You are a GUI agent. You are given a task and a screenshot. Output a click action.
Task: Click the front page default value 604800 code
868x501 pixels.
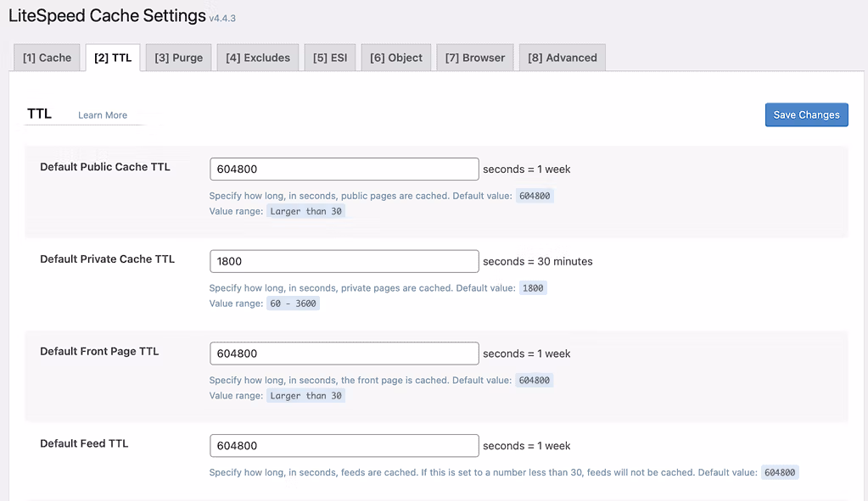coord(535,381)
